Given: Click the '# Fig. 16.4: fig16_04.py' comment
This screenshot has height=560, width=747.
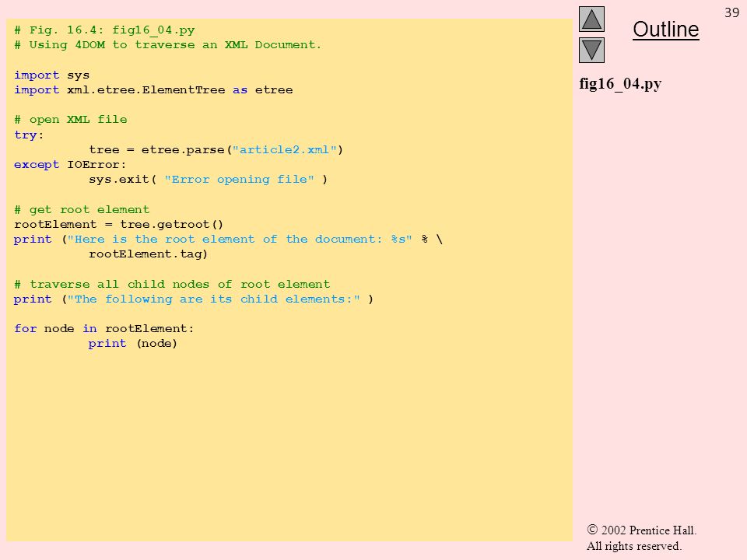Looking at the screenshot, I should coord(104,30).
